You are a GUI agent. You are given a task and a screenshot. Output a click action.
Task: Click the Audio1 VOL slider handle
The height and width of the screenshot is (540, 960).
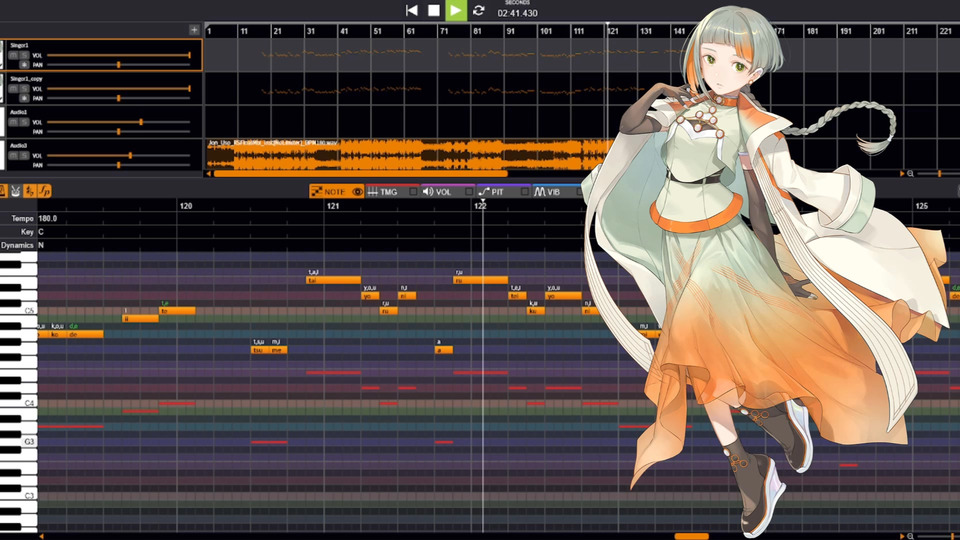point(141,122)
